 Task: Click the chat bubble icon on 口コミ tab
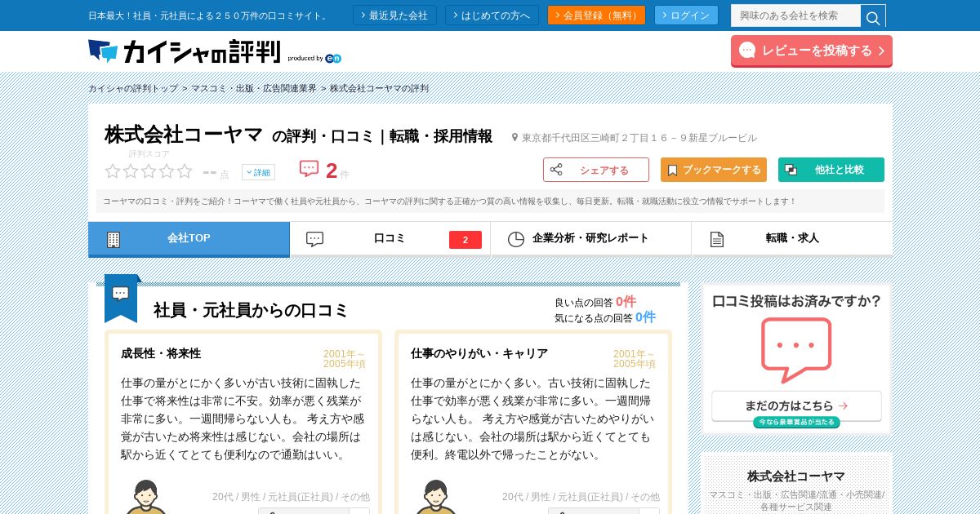point(314,239)
